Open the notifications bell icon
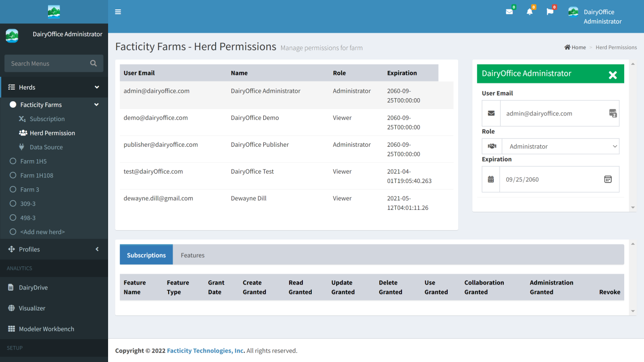644x362 pixels. click(x=529, y=12)
